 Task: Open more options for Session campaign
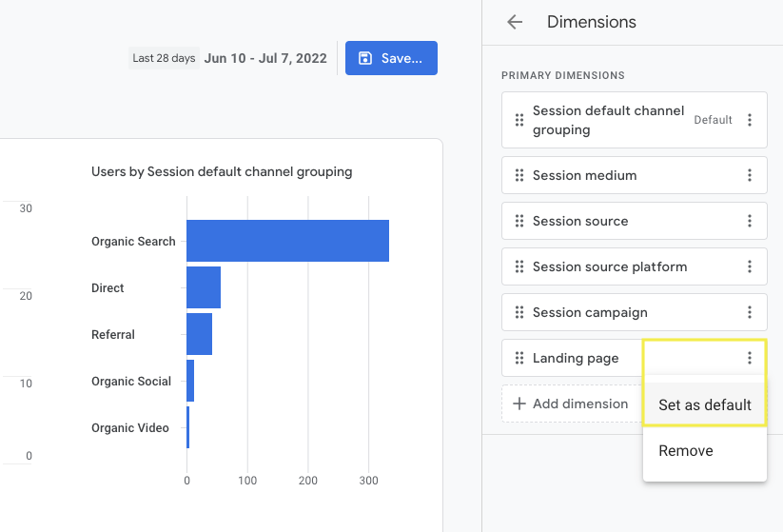tap(750, 312)
